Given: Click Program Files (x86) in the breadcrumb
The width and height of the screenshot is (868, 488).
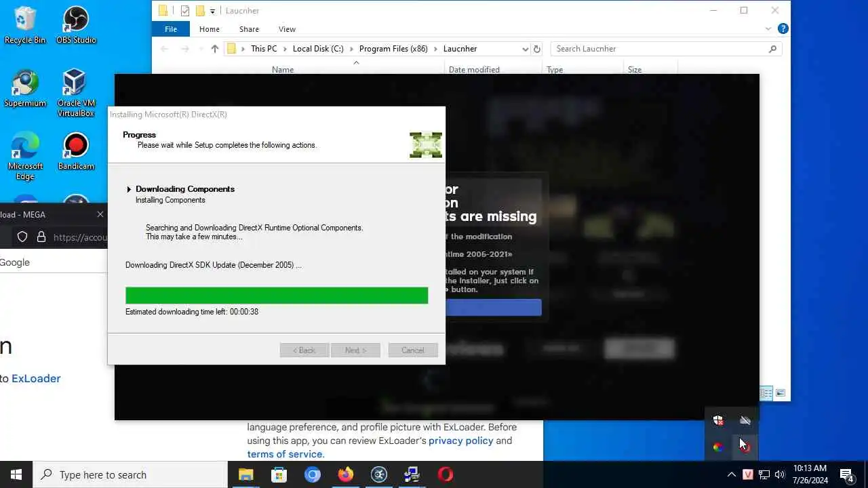Looking at the screenshot, I should (x=393, y=49).
